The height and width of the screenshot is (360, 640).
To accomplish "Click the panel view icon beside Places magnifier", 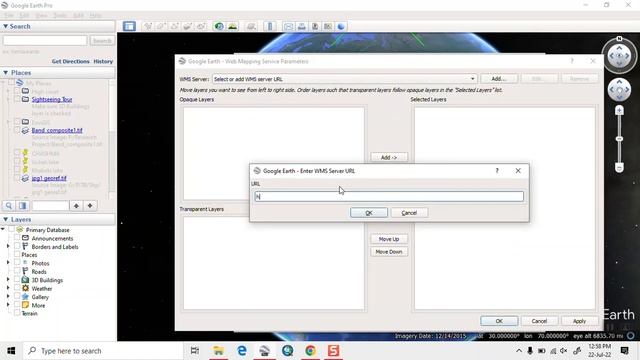I will [x=23, y=206].
